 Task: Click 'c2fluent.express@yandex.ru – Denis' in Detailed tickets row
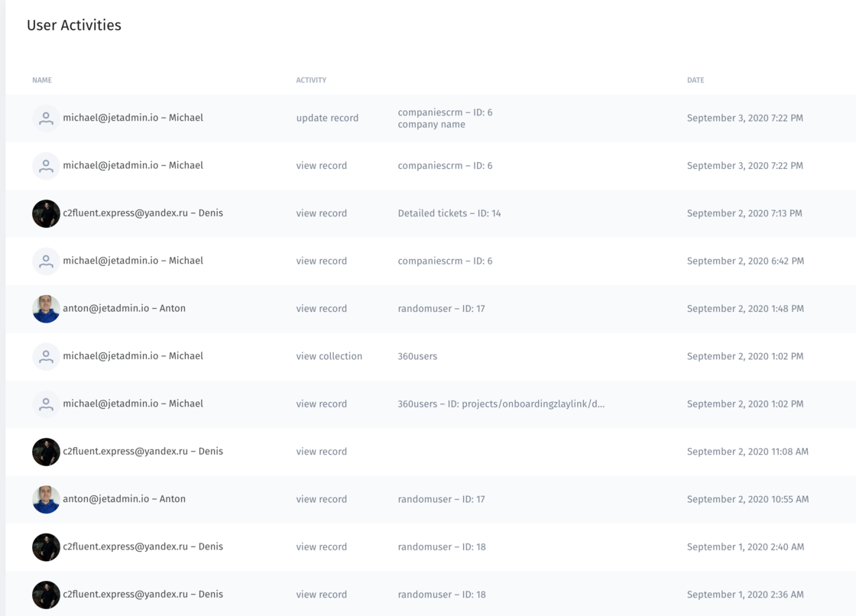pyautogui.click(x=143, y=213)
